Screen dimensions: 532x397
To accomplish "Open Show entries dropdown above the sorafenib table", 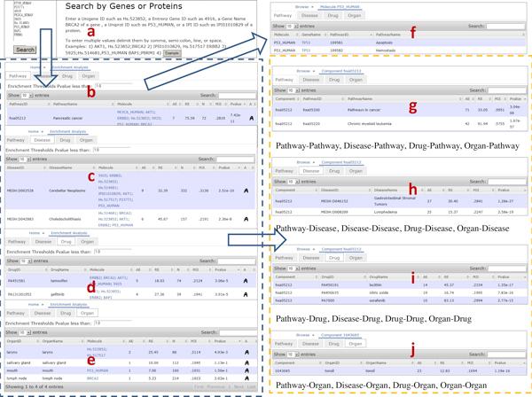I will pos(293,269).
